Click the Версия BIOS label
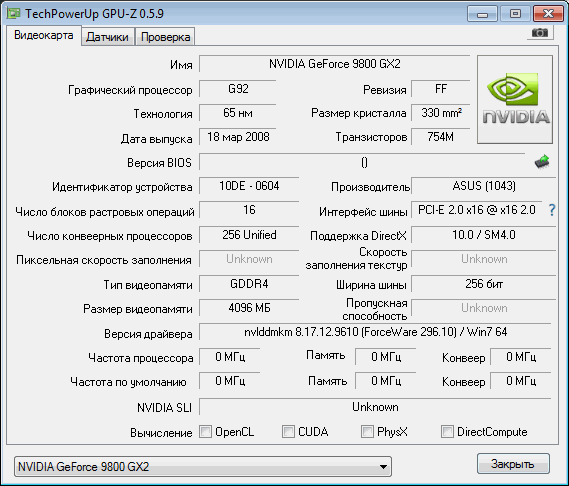Image resolution: width=569 pixels, height=486 pixels. (x=159, y=163)
